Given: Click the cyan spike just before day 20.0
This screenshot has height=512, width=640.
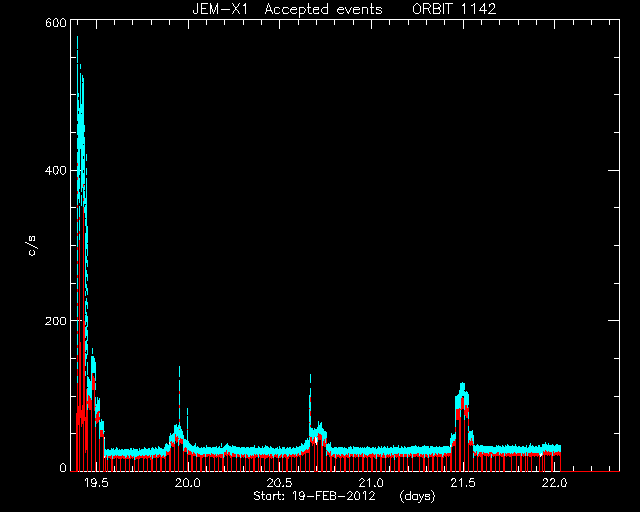Looking at the screenshot, I should [x=179, y=394].
